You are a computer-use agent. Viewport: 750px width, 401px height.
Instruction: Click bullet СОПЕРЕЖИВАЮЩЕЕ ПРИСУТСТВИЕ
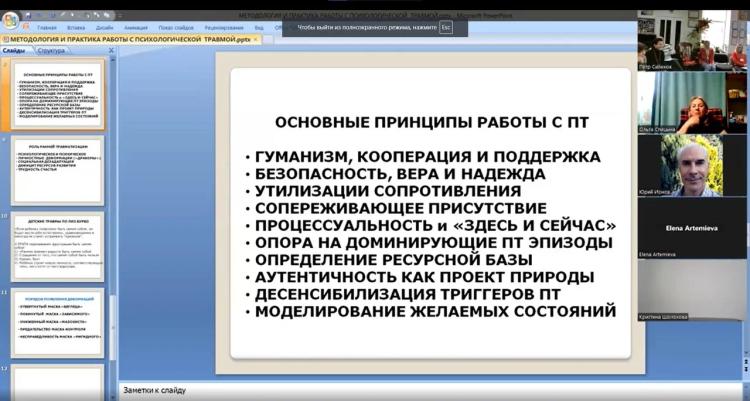[401, 208]
